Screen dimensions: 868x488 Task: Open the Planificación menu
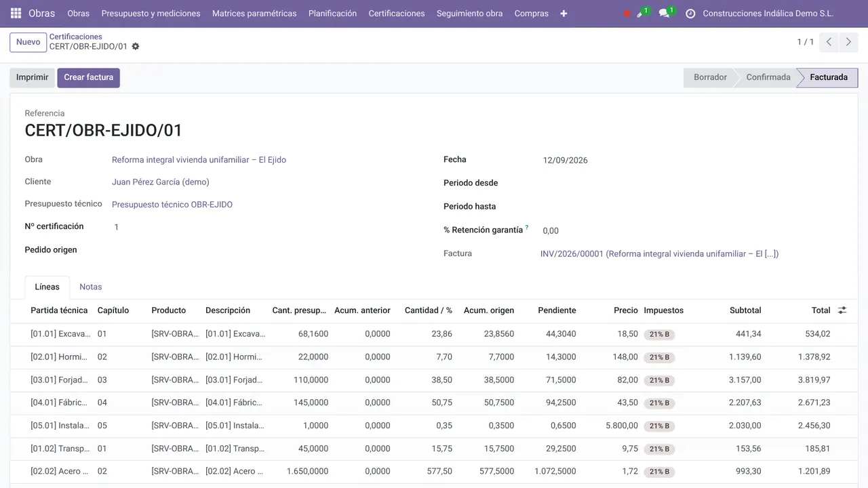[x=332, y=14]
